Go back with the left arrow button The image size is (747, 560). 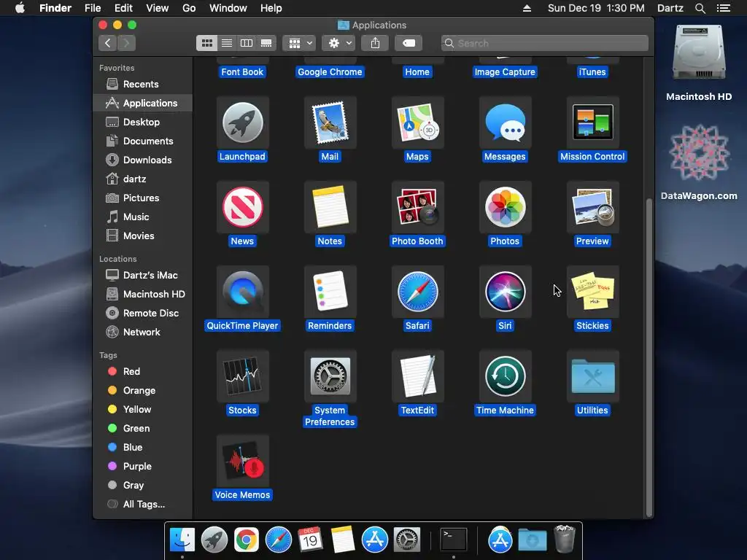[108, 43]
